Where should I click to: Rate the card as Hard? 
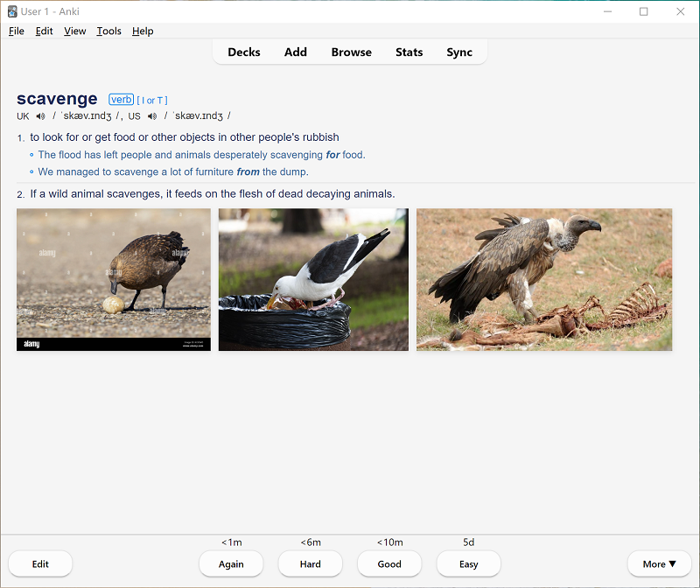311,564
